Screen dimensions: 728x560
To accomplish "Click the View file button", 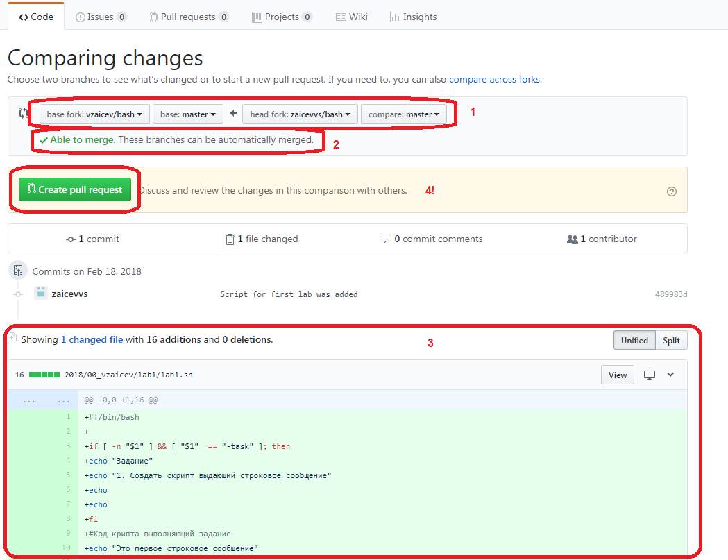I will click(618, 375).
